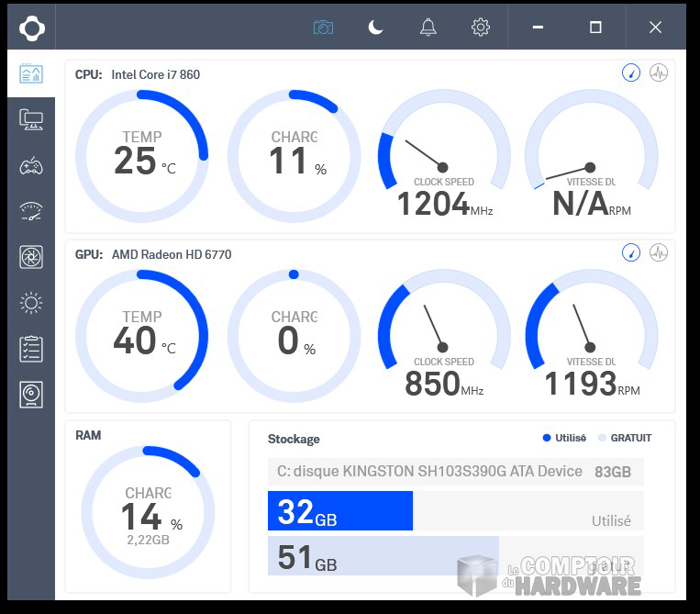Open the overclocking speedometer section

tap(31, 211)
